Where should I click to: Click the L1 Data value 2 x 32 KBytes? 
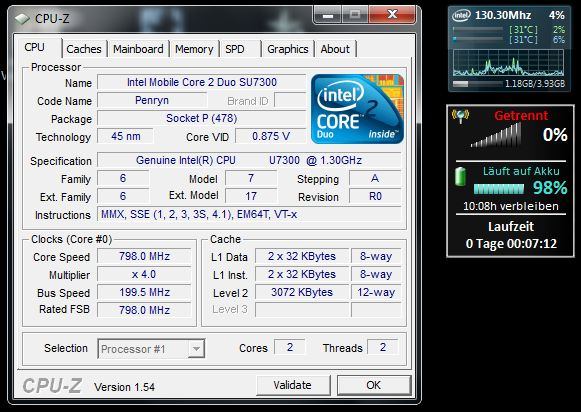point(302,256)
